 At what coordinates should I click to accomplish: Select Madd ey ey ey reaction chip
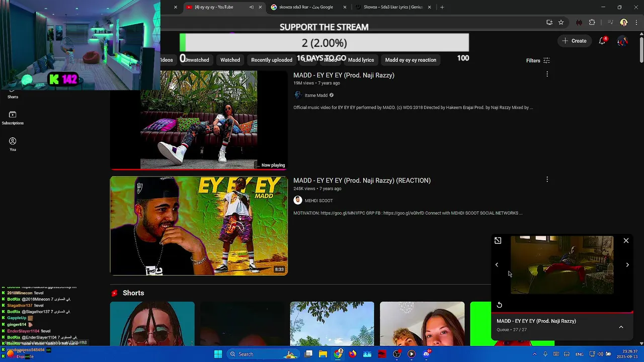[411, 60]
